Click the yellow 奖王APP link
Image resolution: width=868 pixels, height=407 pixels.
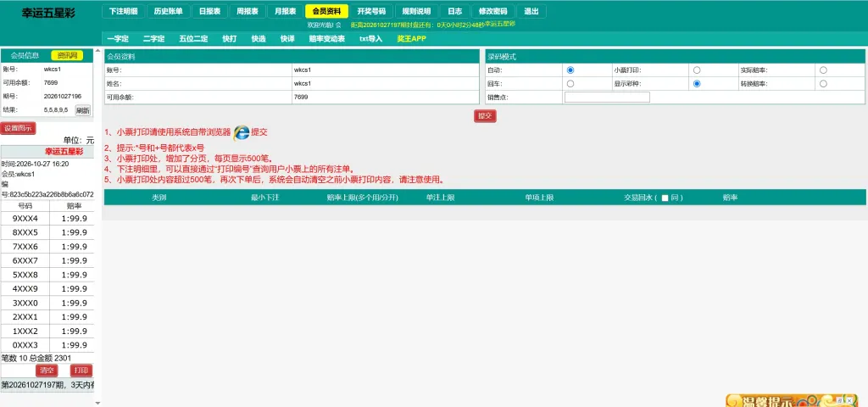[411, 39]
